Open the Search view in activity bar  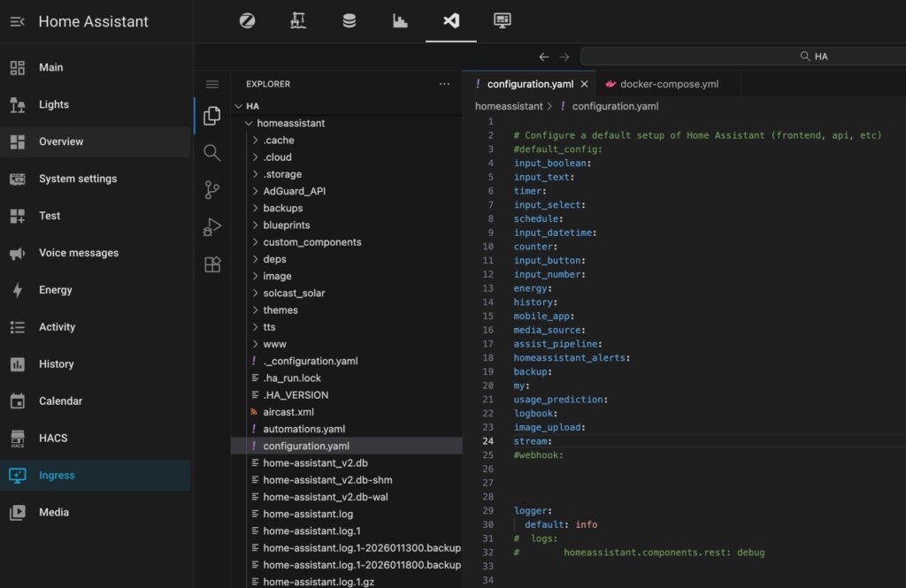pos(212,153)
